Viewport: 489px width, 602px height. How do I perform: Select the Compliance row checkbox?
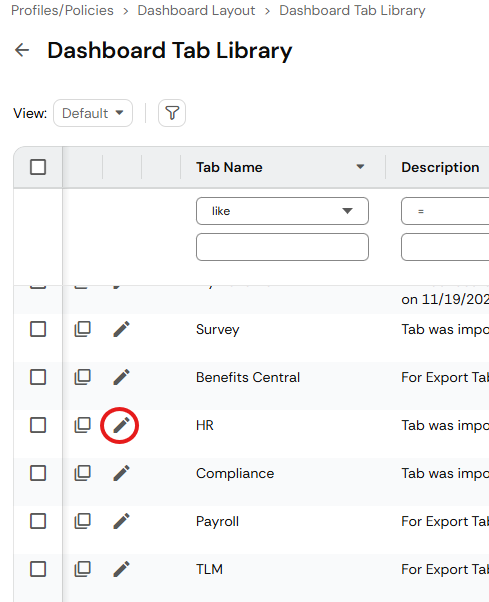[38, 473]
